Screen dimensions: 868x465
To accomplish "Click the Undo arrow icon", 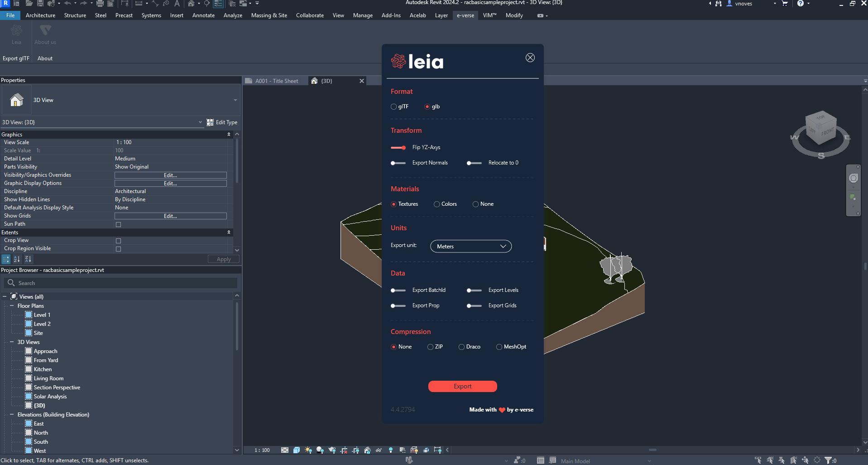I will point(67,4).
